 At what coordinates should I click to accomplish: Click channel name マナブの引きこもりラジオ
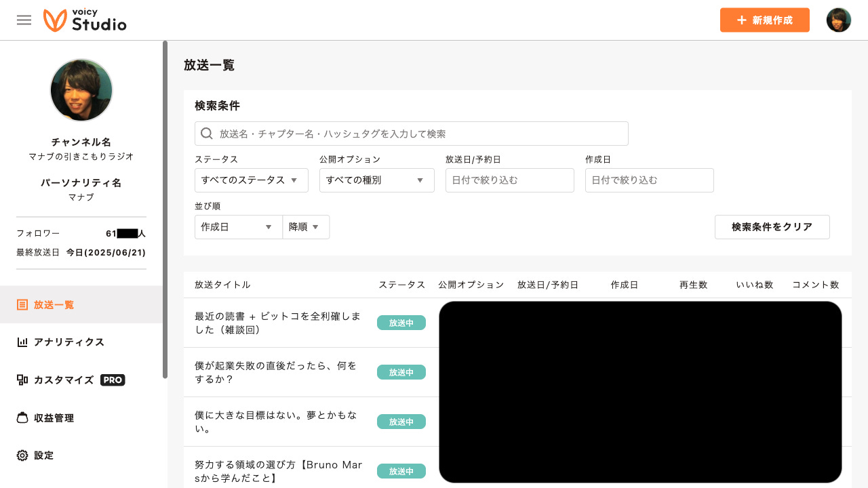(x=81, y=157)
